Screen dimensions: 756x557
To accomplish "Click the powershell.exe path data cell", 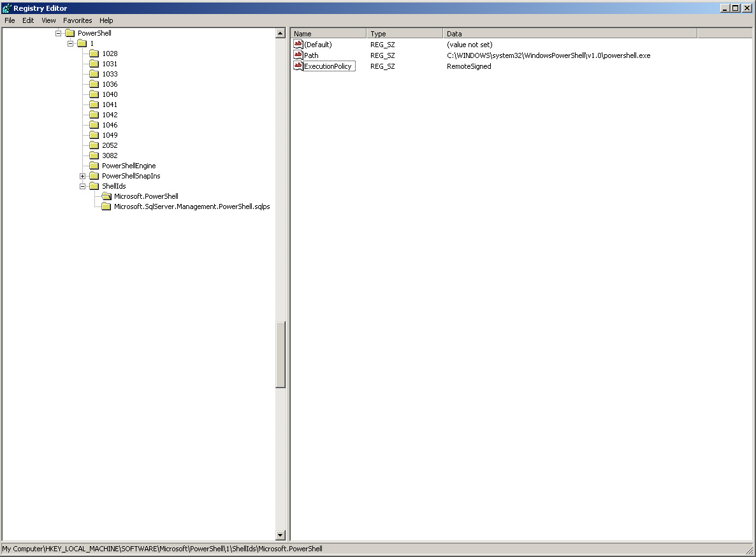I will 548,55.
